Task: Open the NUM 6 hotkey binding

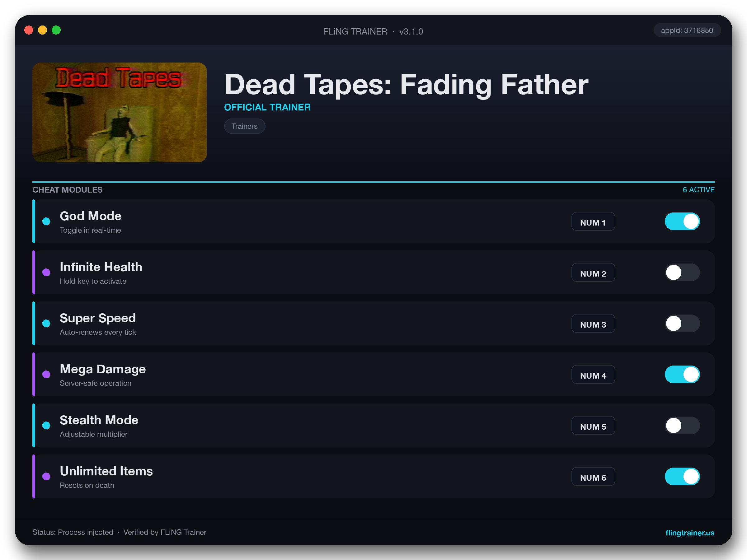Action: 593,476
